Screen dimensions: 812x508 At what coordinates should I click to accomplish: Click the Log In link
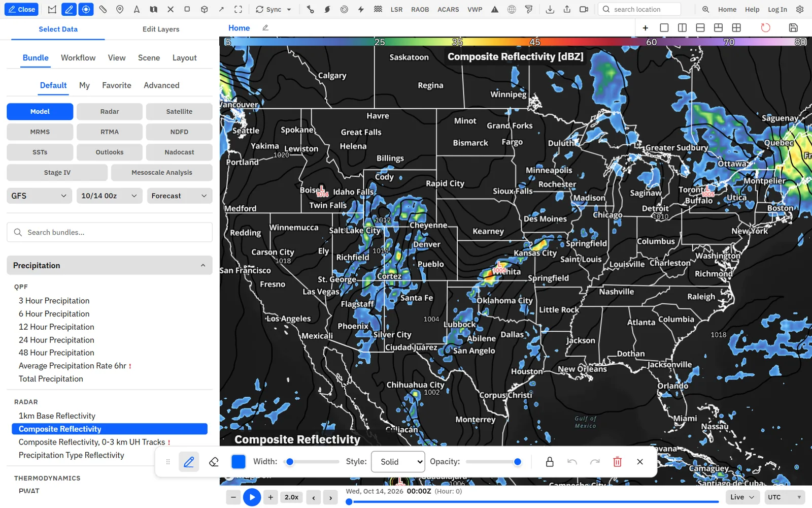coord(777,9)
